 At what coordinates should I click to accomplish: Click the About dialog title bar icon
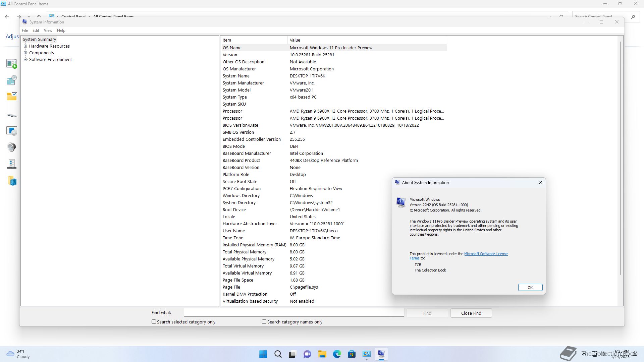tap(397, 183)
